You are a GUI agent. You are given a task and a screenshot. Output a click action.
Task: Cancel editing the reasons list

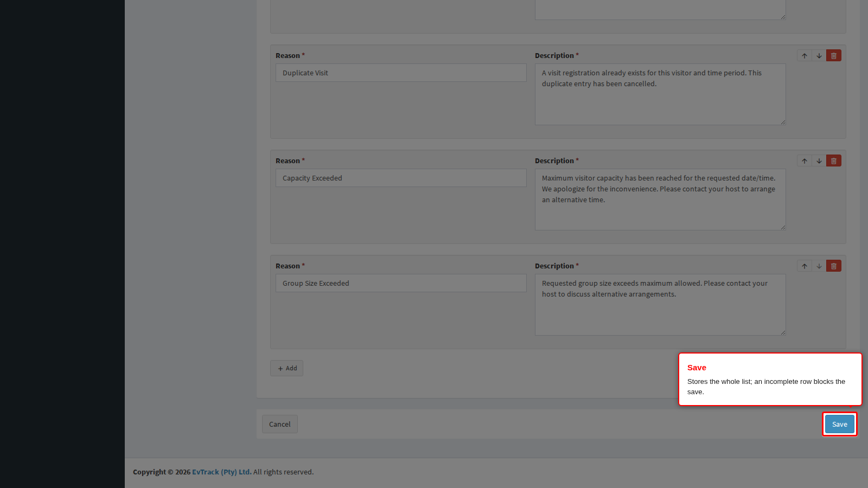[x=279, y=424]
